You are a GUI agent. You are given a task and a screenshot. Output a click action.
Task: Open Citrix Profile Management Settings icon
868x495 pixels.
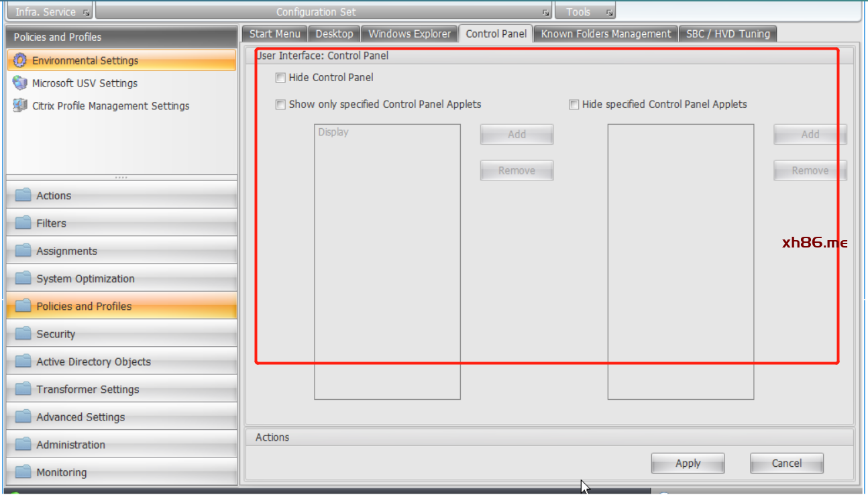point(20,106)
